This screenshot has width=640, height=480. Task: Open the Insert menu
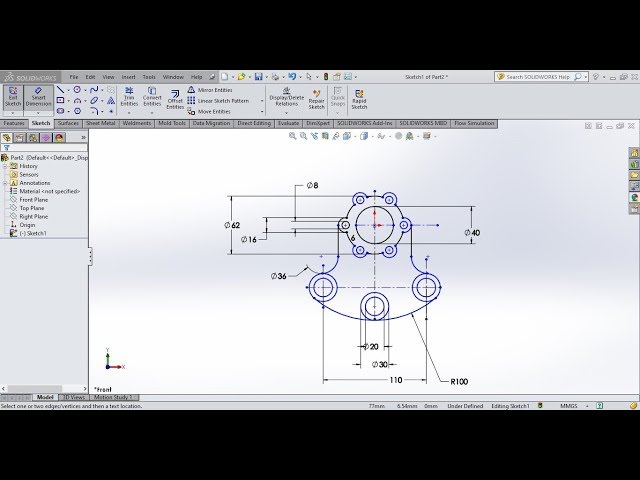pos(128,77)
